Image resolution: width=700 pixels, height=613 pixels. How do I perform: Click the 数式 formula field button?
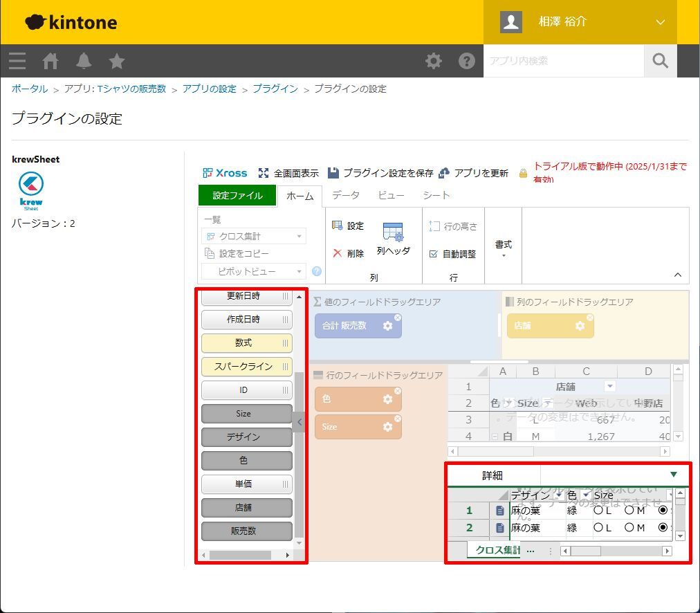(x=247, y=343)
